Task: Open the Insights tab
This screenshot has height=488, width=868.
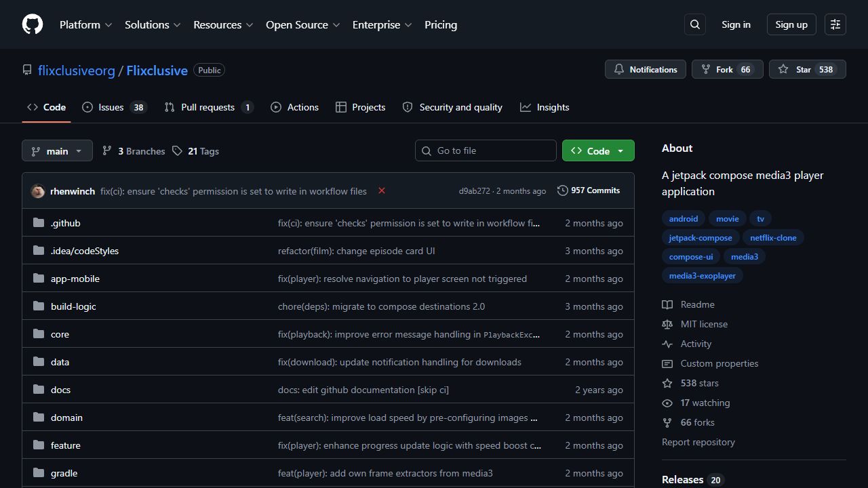Action: [x=545, y=107]
